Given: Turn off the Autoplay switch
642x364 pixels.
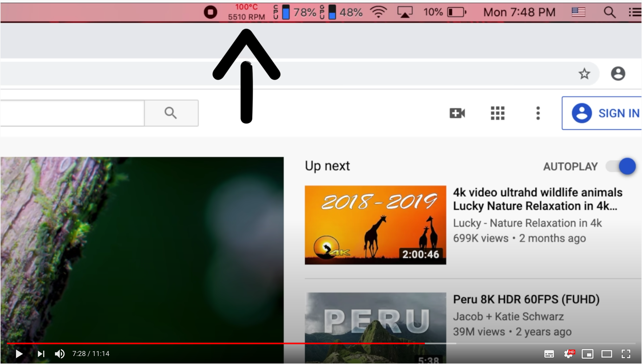Looking at the screenshot, I should coord(621,166).
